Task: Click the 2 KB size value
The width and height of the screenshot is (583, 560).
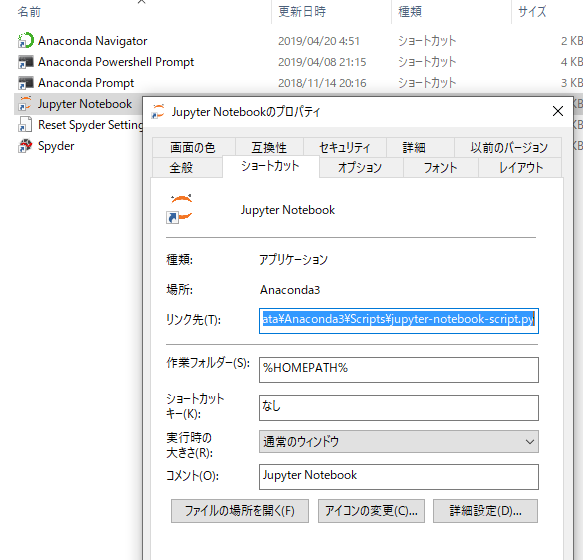Action: point(571,41)
